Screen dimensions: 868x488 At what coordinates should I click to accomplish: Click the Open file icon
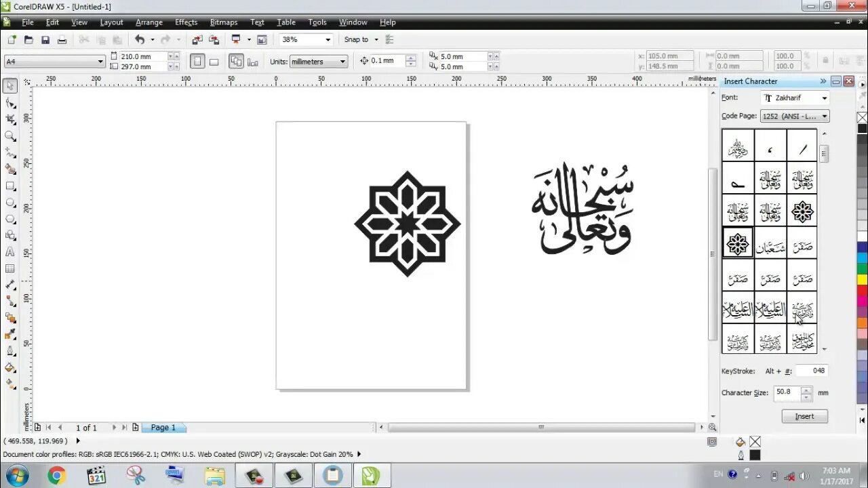pos(28,40)
